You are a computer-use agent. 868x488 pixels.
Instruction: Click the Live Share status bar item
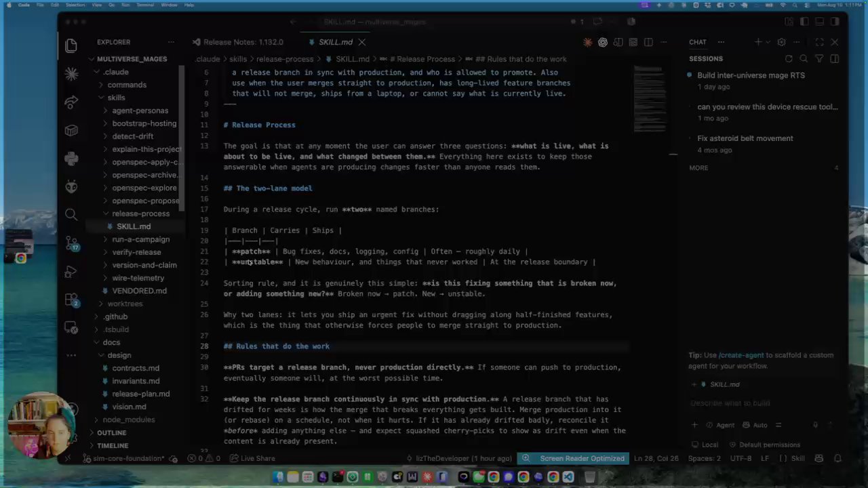[x=252, y=458]
